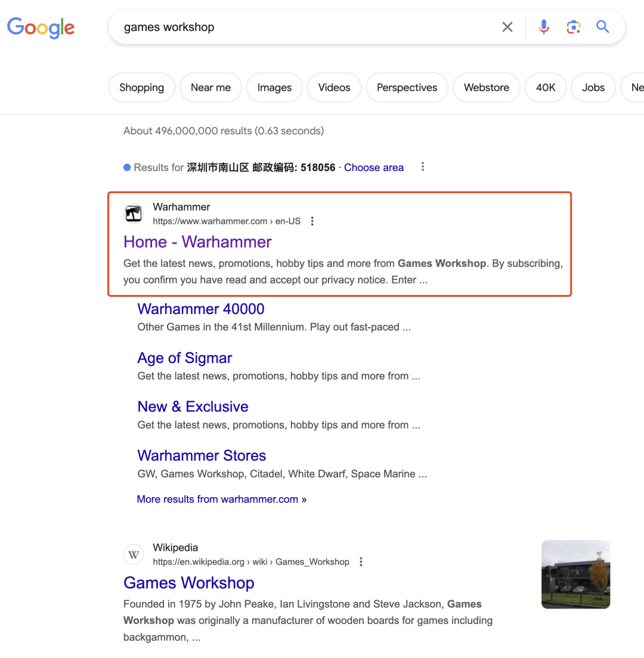Select the Near me filter chip
Image resolution: width=644 pixels, height=658 pixels.
click(x=210, y=87)
